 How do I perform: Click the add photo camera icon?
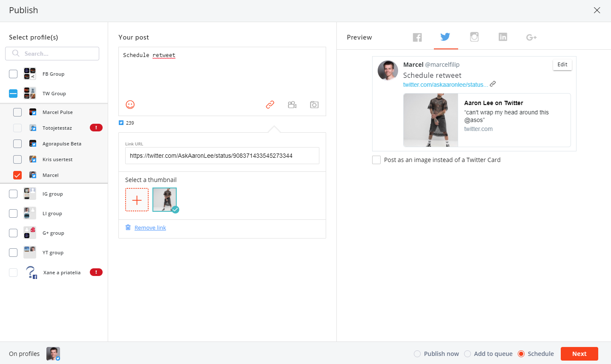tap(314, 105)
